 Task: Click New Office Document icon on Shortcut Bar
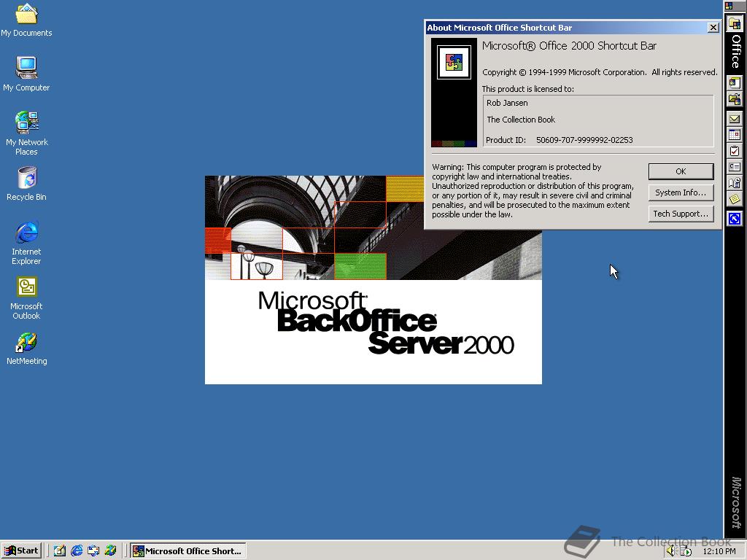735,83
